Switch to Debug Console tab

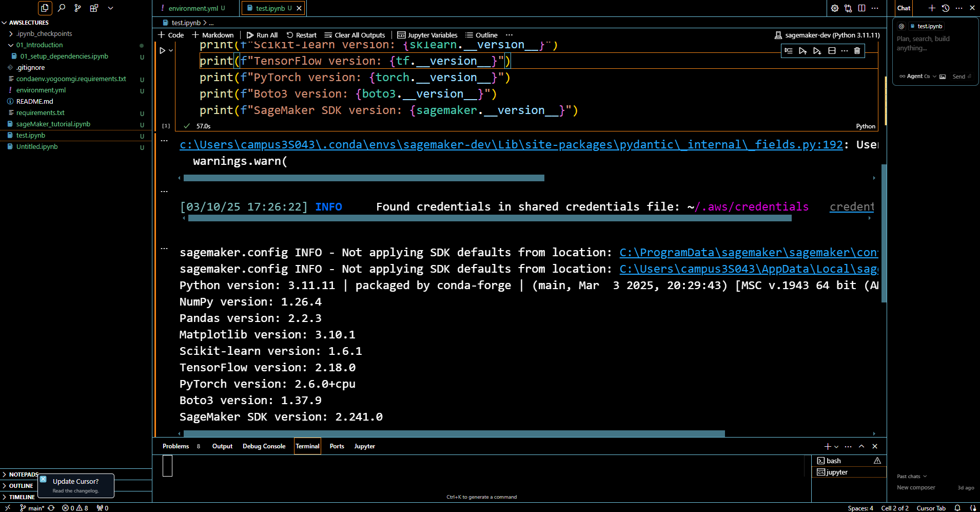[x=264, y=446]
